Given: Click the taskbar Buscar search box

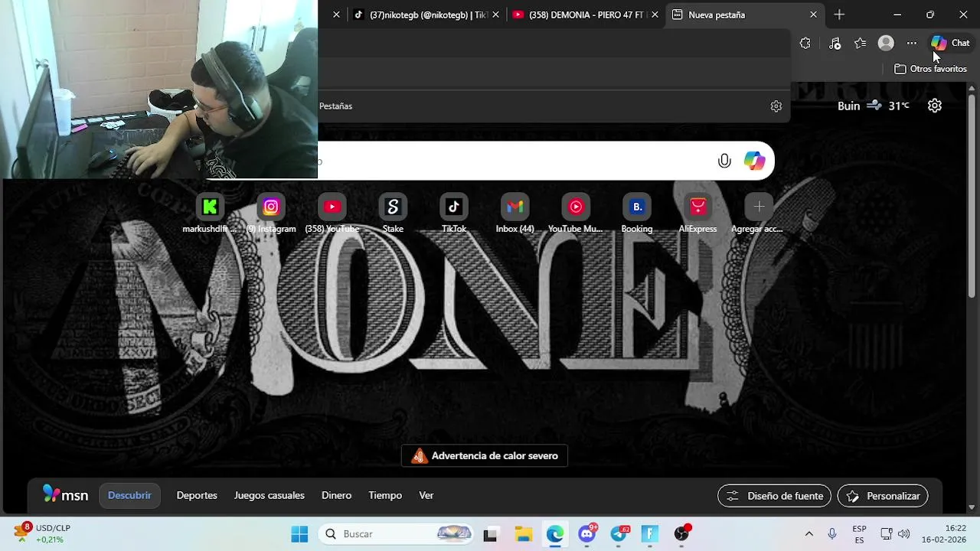Looking at the screenshot, I should (397, 534).
